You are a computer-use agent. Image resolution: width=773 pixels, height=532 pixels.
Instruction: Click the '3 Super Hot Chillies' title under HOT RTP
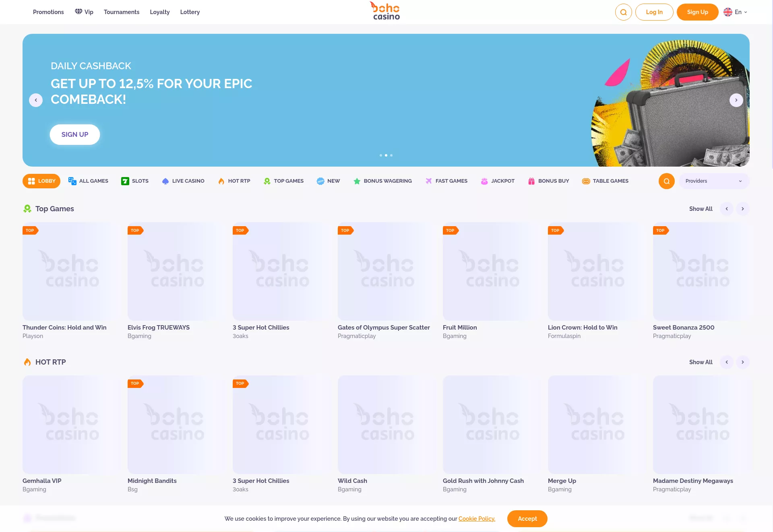[261, 481]
